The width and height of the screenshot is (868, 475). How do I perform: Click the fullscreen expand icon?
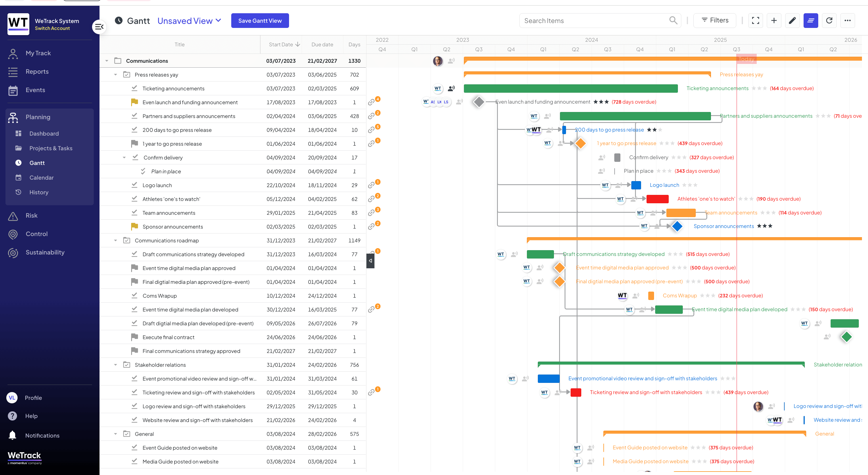click(756, 20)
